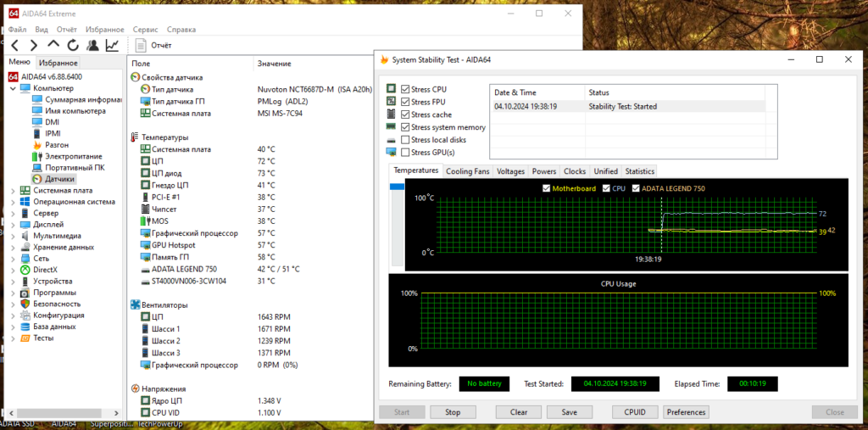
Task: Uncheck the Stress FPU checkbox
Action: [405, 102]
